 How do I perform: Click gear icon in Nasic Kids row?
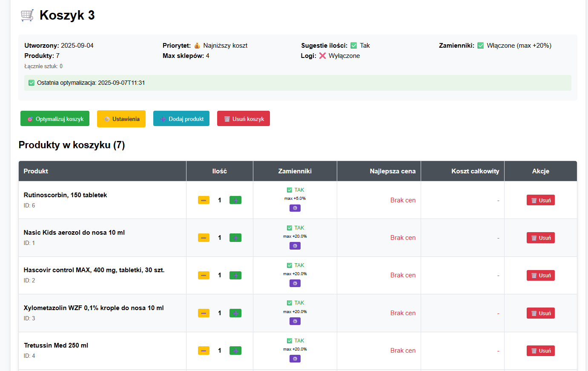click(295, 246)
